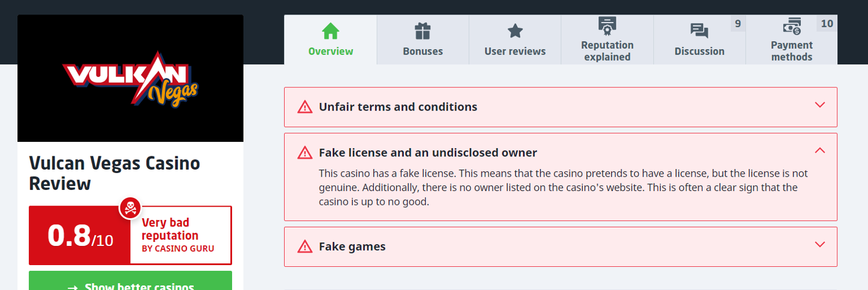Click the gift box Bonuses icon
This screenshot has width=868, height=290.
pos(423,31)
